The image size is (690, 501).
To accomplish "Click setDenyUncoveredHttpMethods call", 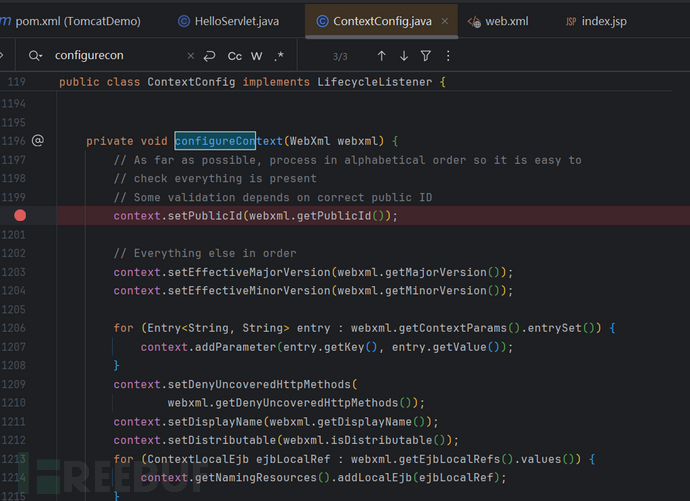I will [259, 384].
